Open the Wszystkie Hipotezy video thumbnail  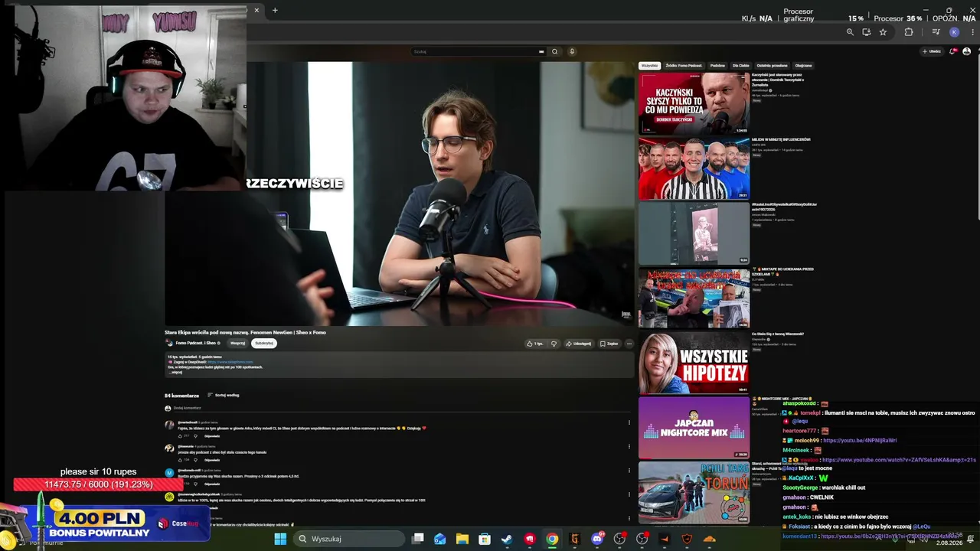pyautogui.click(x=694, y=363)
